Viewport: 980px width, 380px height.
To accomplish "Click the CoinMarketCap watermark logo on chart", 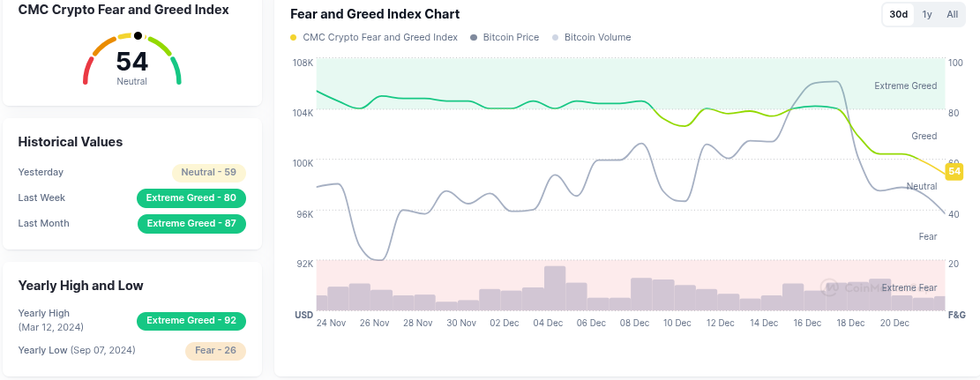I will (830, 287).
